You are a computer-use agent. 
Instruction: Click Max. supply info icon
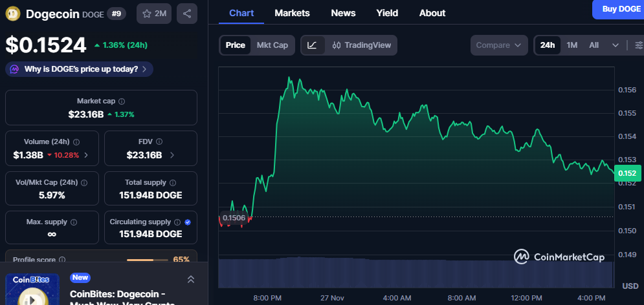(73, 222)
